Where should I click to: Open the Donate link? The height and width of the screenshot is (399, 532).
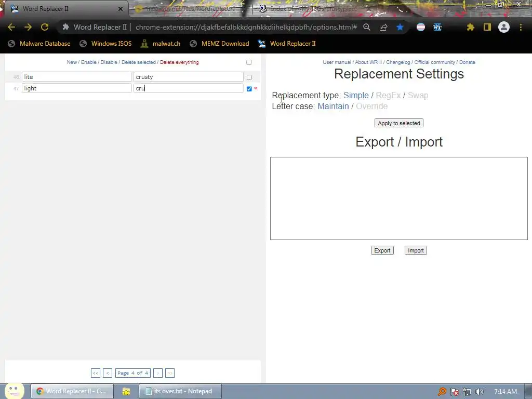(467, 62)
